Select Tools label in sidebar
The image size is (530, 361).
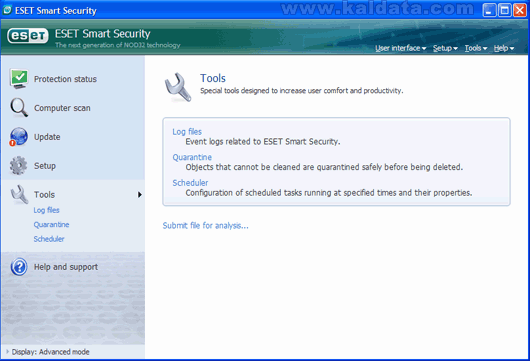44,195
